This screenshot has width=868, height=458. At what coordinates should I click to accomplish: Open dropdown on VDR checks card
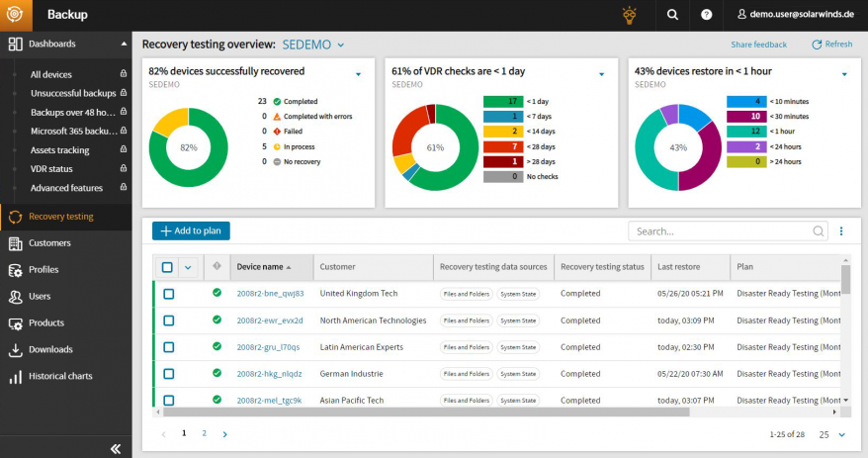click(602, 74)
